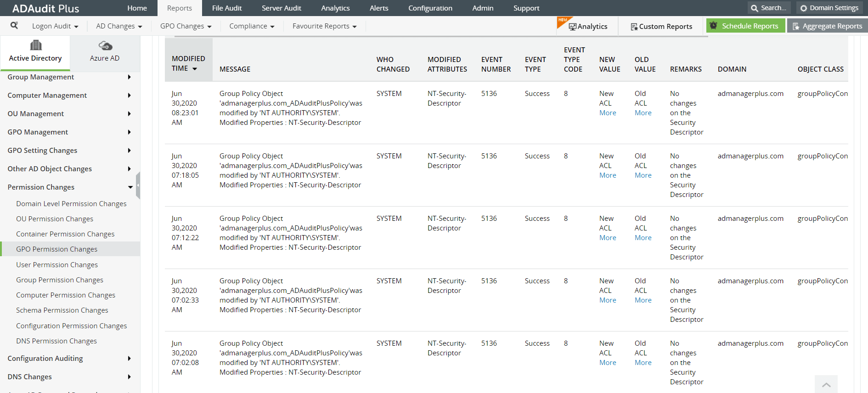The width and height of the screenshot is (868, 393).
Task: Click More under New ACL in first row
Action: pyautogui.click(x=608, y=113)
